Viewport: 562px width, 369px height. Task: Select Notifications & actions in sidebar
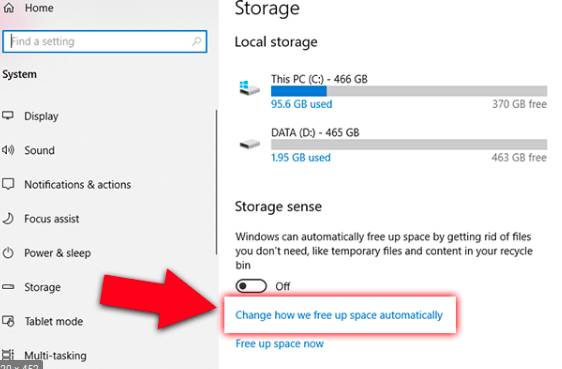(77, 184)
